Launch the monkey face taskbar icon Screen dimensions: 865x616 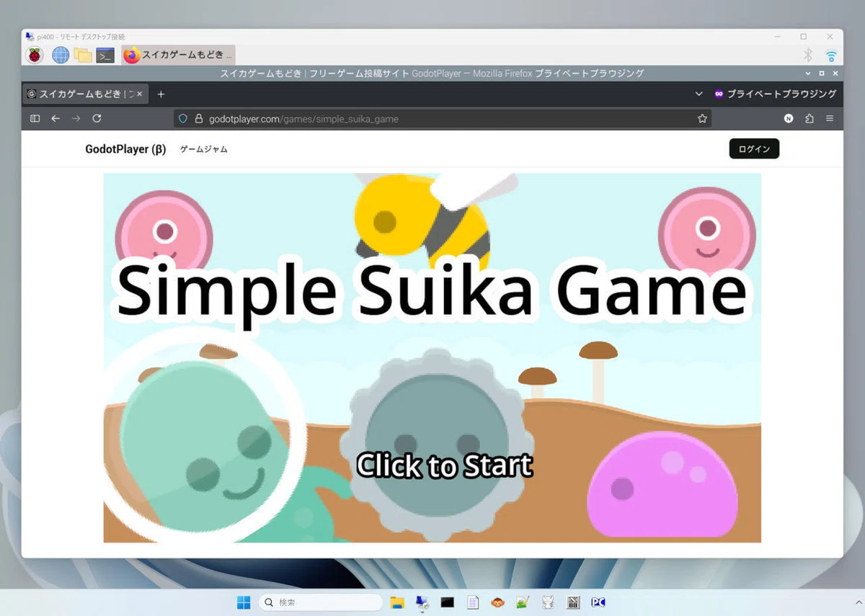coord(497,602)
